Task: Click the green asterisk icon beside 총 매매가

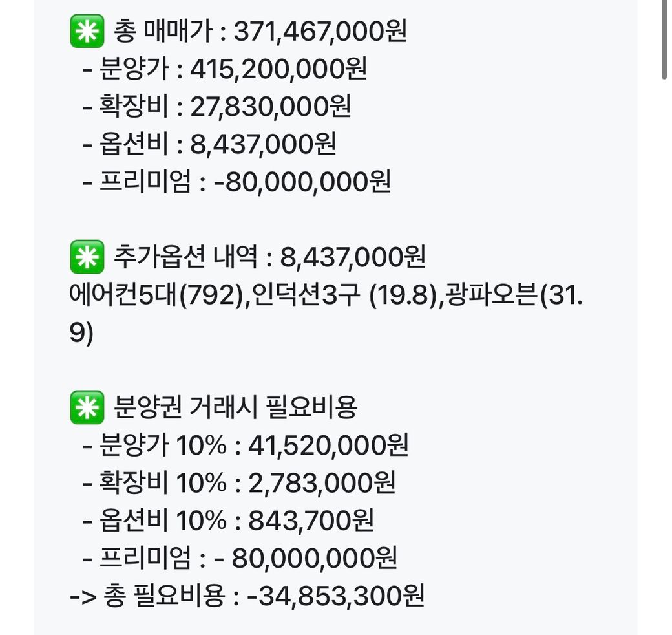Action: [x=87, y=32]
